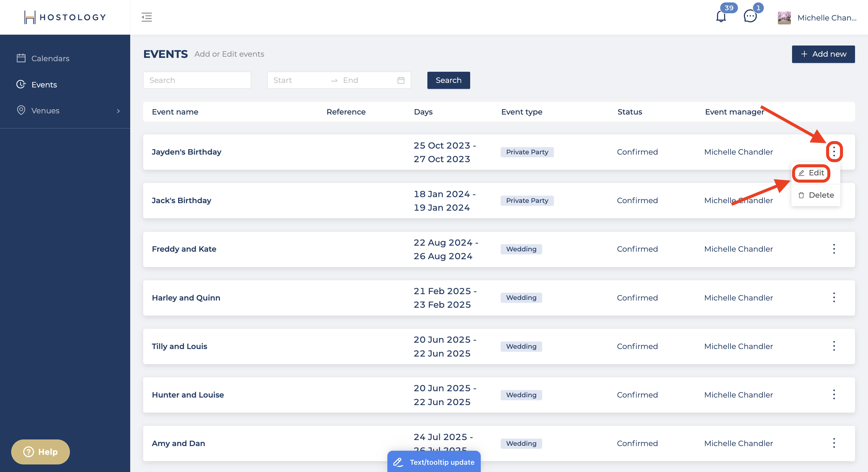Open Venues in the sidebar
The height and width of the screenshot is (472, 868).
point(65,111)
